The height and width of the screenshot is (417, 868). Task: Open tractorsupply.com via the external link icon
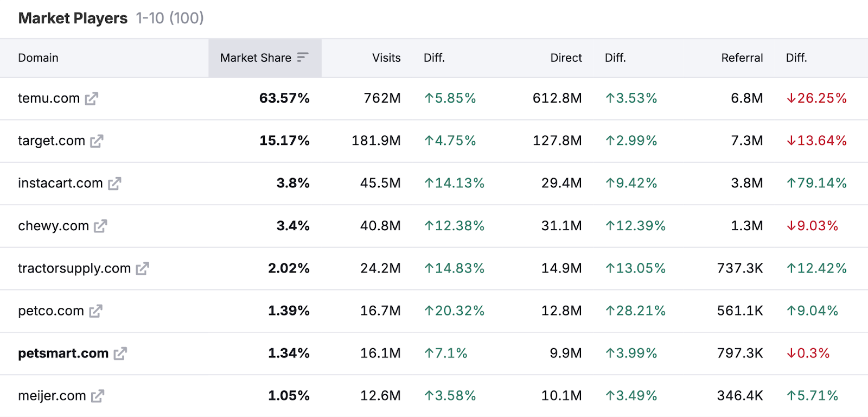(x=143, y=268)
